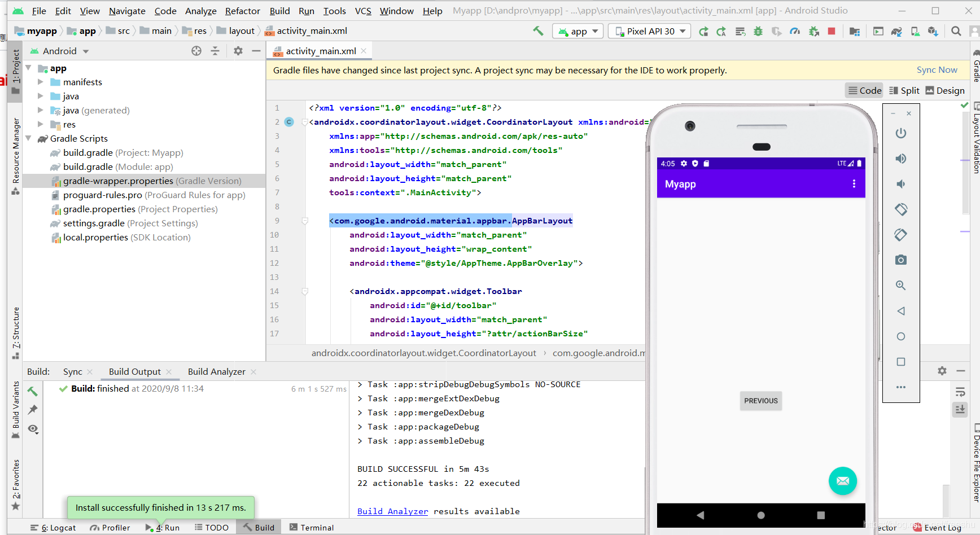The height and width of the screenshot is (535, 980).
Task: Click the Sync Now link
Action: click(x=937, y=70)
